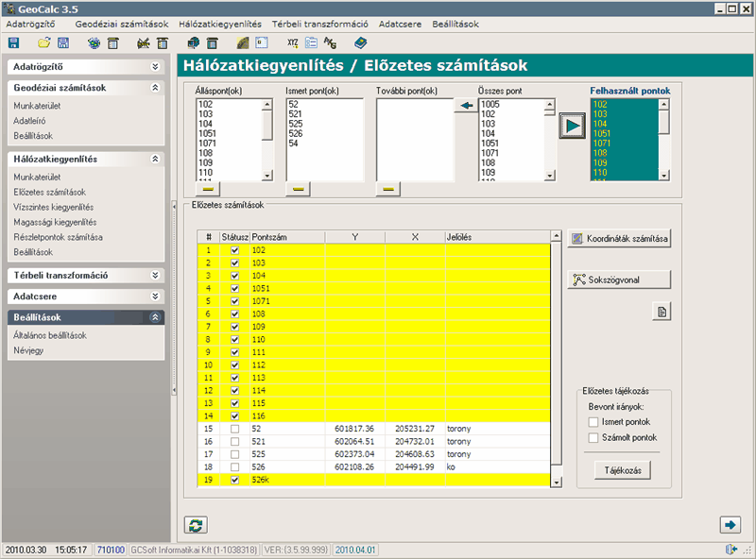The width and height of the screenshot is (756, 559).
Task: Click the report document icon below Sokszögvonal
Action: pyautogui.click(x=662, y=312)
